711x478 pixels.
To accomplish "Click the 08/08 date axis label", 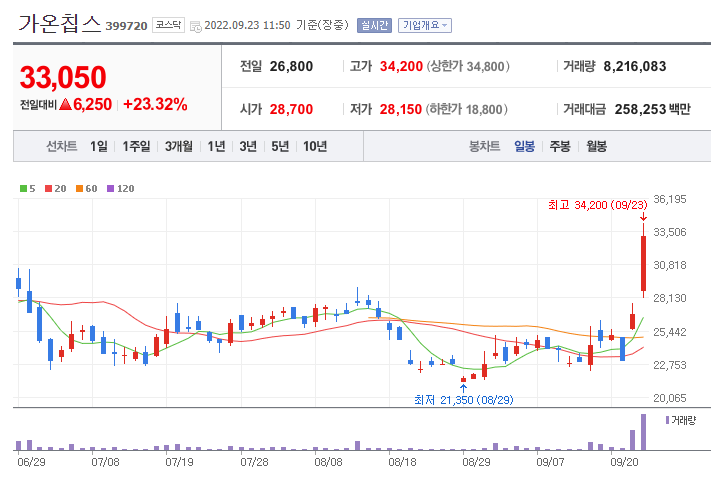I will coord(328,462).
